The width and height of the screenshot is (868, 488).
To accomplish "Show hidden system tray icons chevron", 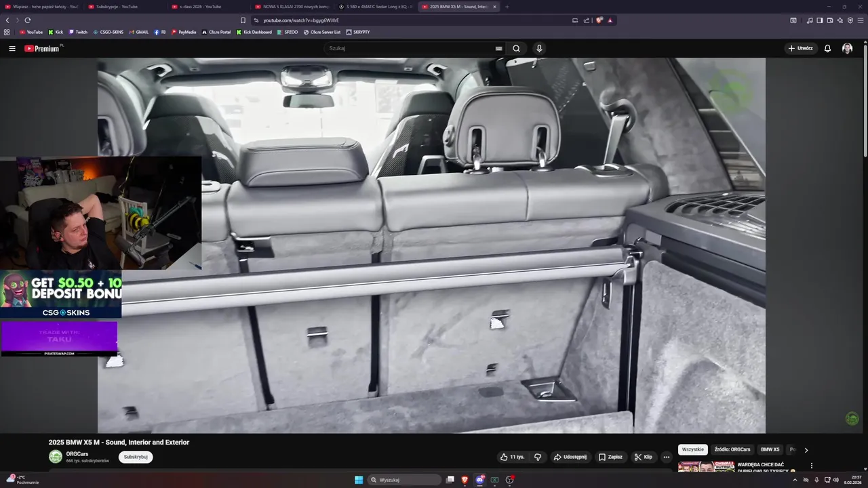I will point(795,480).
